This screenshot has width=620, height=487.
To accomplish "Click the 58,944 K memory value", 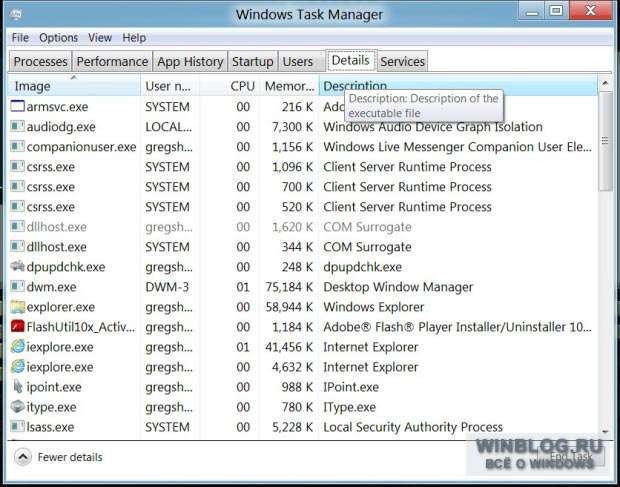I will (289, 307).
